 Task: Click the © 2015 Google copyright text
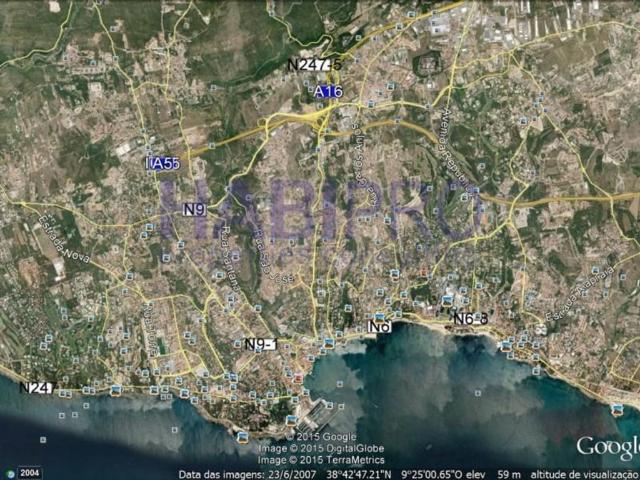coord(321,437)
